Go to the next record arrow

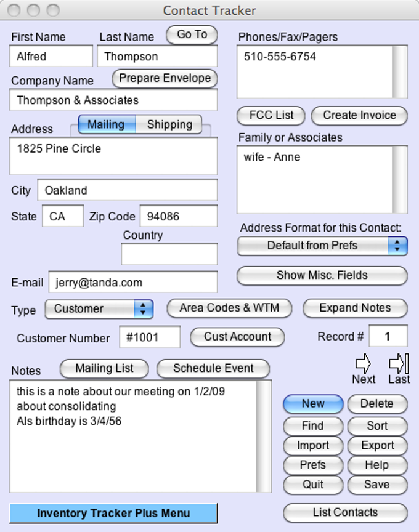pyautogui.click(x=363, y=363)
